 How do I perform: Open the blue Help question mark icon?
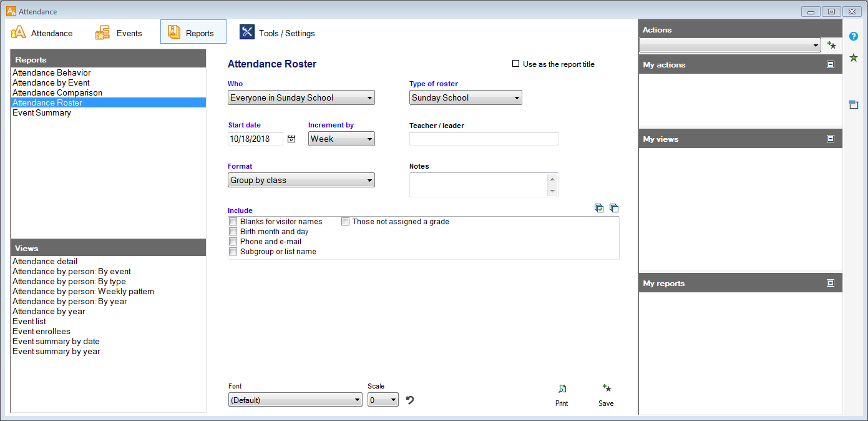854,36
